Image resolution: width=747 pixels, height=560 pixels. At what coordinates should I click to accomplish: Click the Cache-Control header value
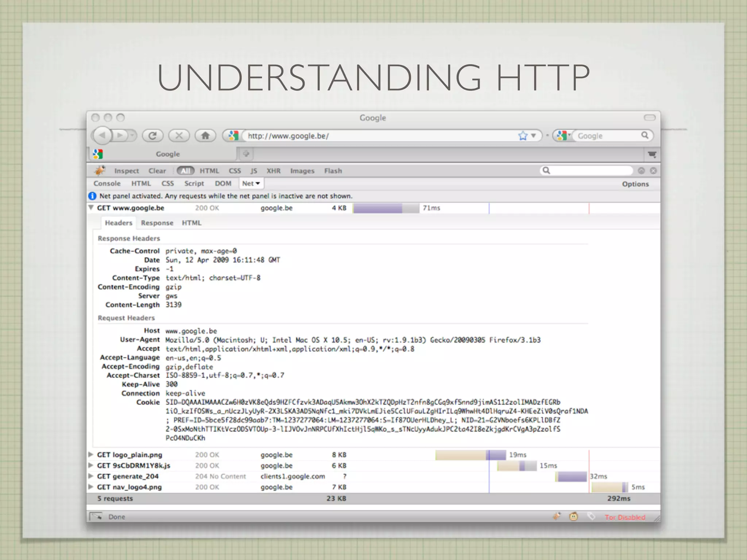click(201, 251)
